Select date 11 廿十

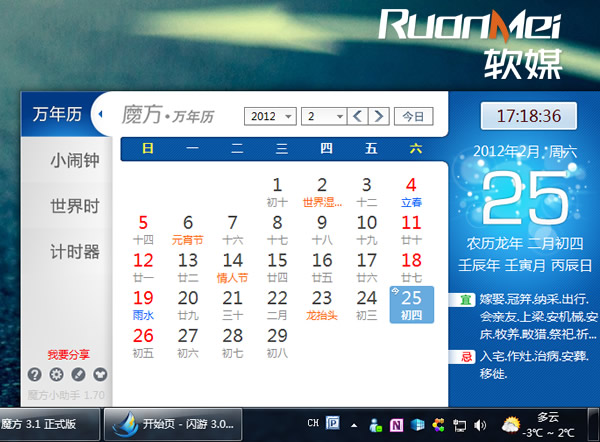[411, 230]
